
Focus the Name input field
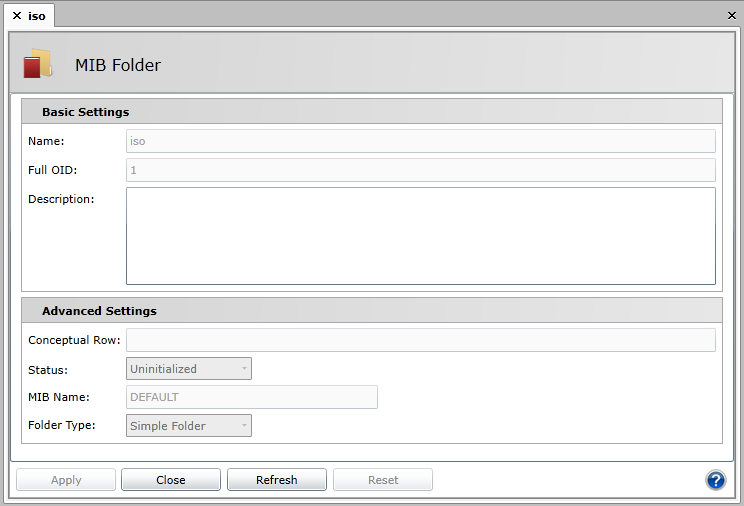click(420, 141)
